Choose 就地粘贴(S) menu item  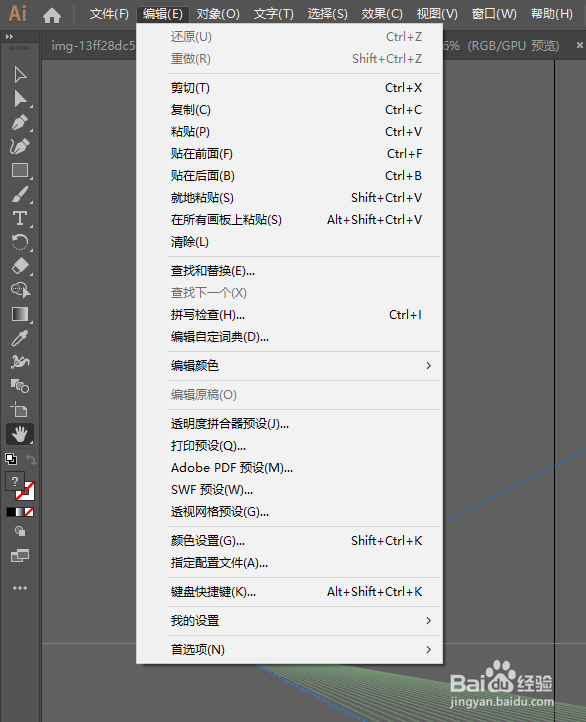(x=289, y=198)
